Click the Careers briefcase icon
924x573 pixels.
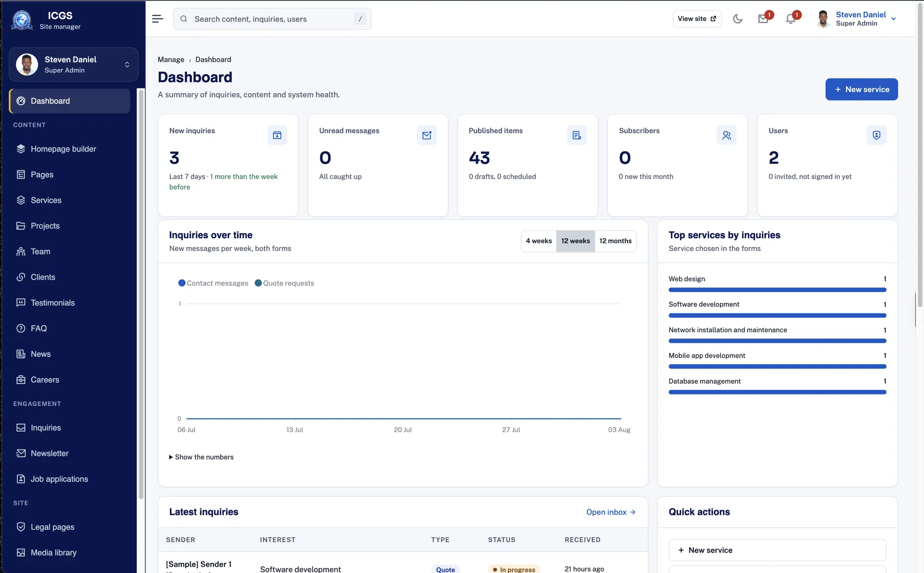click(21, 379)
